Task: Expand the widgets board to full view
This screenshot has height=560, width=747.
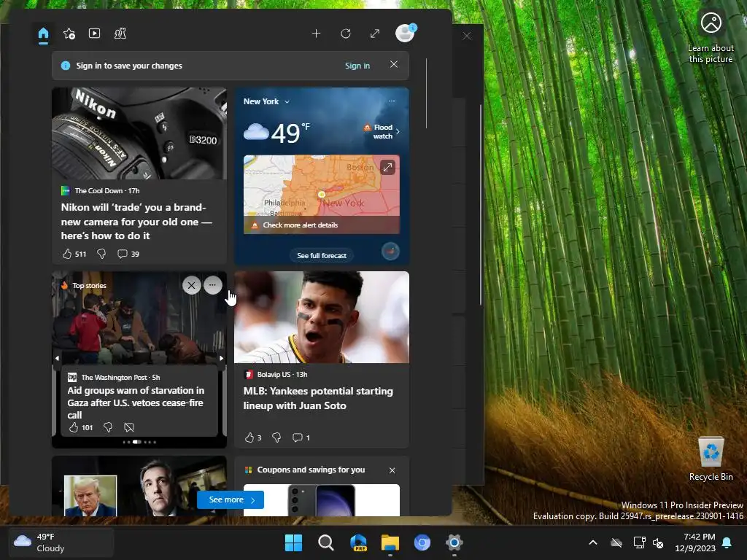Action: (375, 34)
